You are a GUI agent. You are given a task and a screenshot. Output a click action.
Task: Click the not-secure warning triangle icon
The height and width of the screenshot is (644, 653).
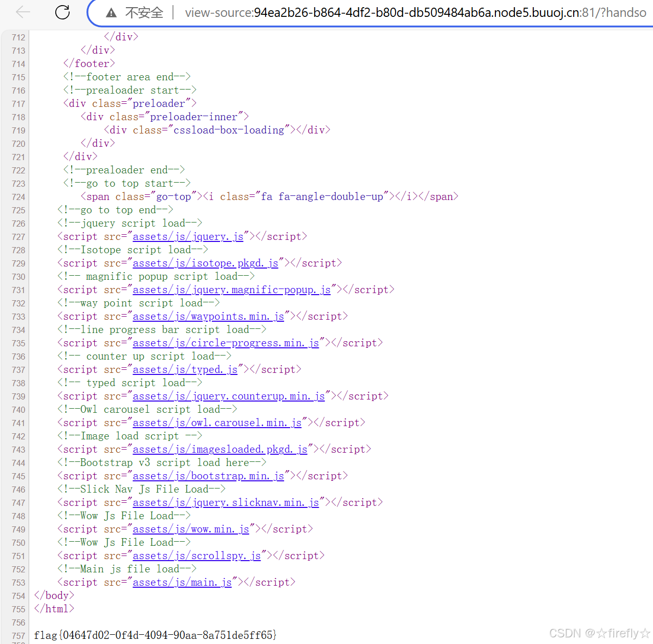click(x=111, y=13)
